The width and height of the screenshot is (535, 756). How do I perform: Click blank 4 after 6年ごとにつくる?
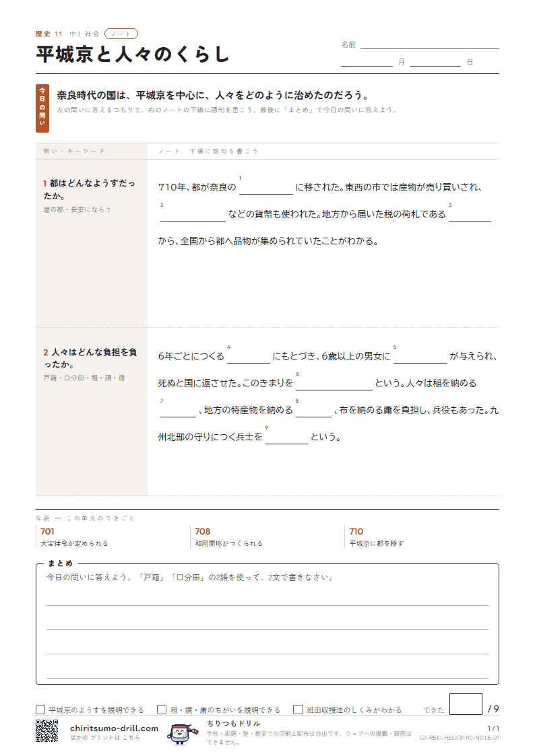click(x=249, y=356)
